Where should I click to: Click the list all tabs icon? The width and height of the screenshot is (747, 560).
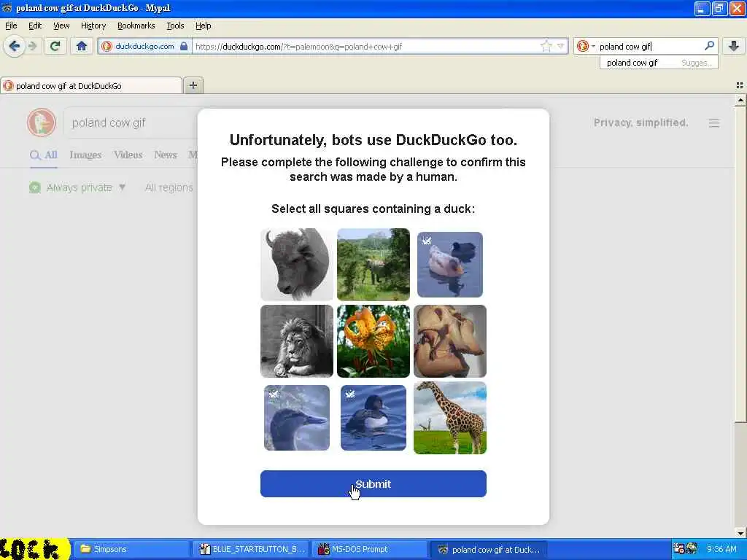[x=740, y=85]
